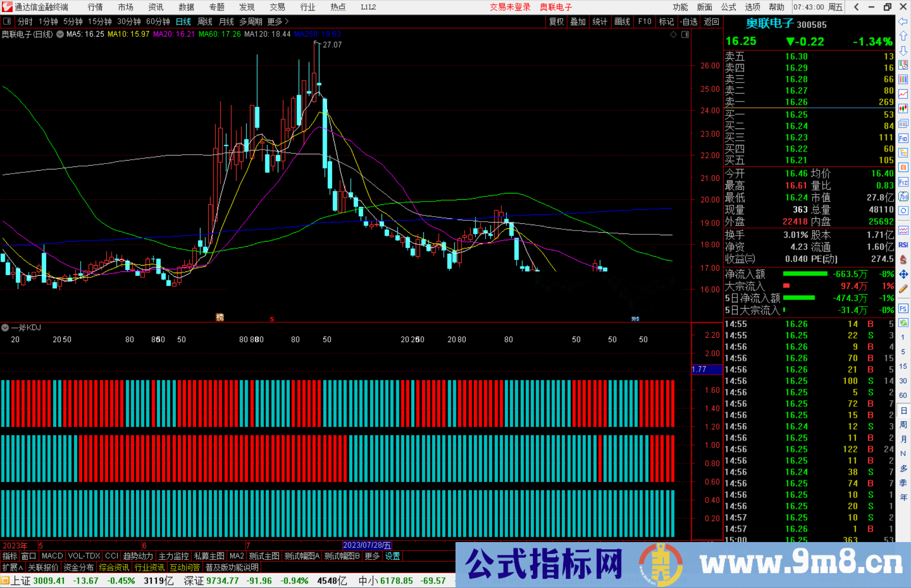Click the green refresh icon below F5
Screen dimensions: 911x588
click(903, 322)
